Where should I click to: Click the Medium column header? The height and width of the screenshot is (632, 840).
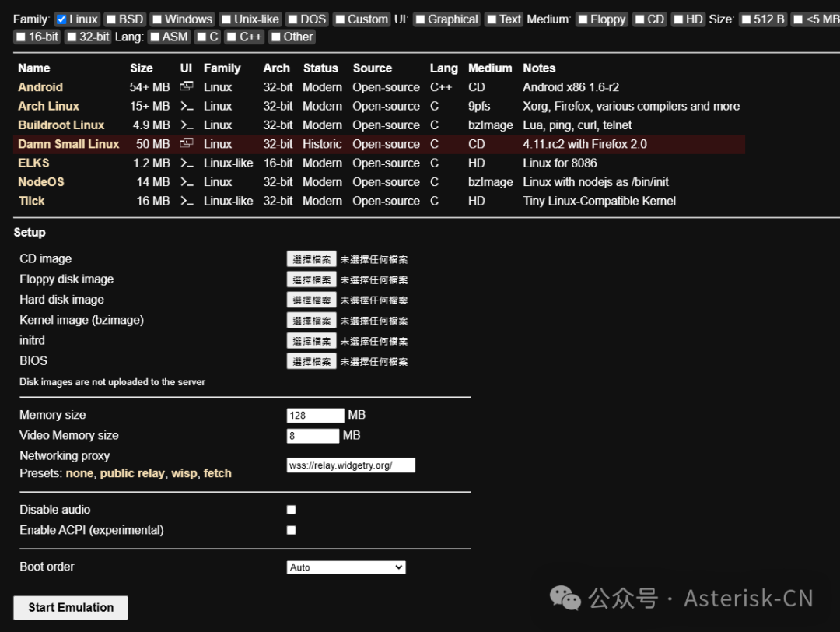490,68
